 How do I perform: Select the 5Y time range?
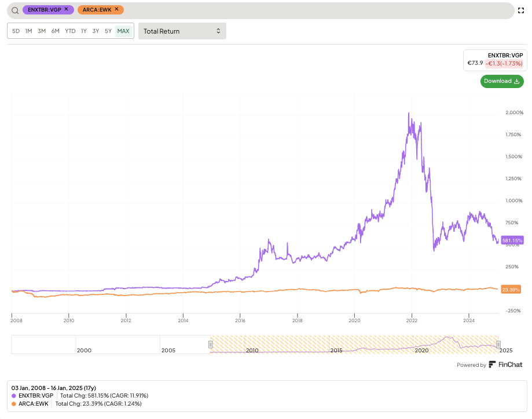click(108, 31)
